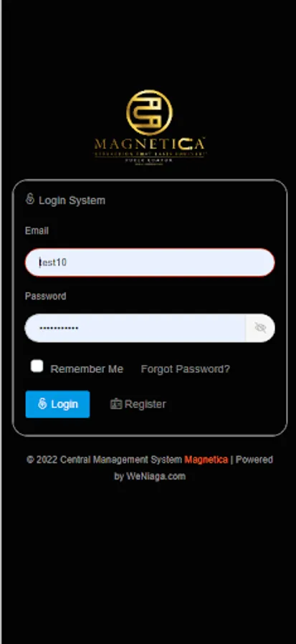Click the Password field label
Screen dimensions: 296x644
45,296
